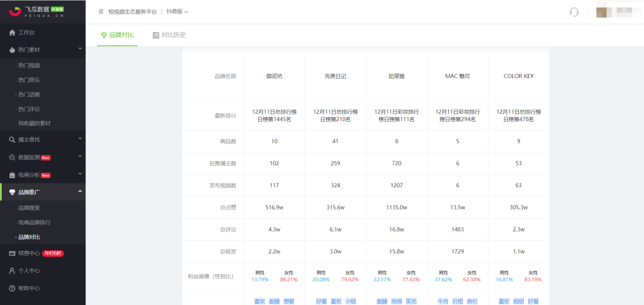This screenshot has width=644, height=305.
Task: Click the 总转发 row label
Action: 228,251
